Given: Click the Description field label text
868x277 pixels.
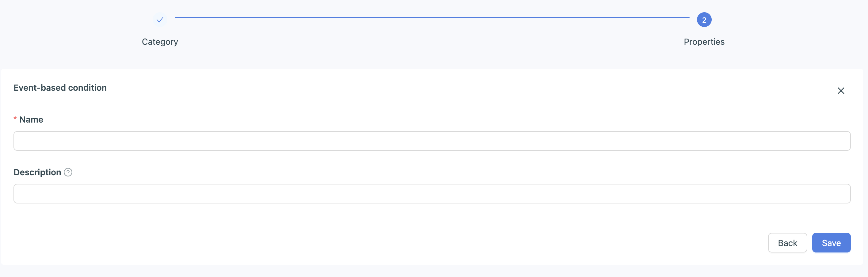Looking at the screenshot, I should coord(37,172).
